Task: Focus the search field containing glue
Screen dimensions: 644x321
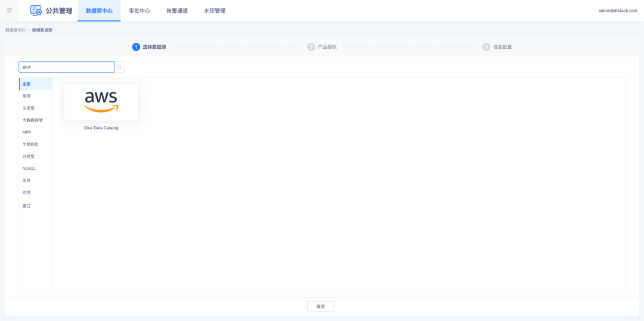Action: [x=67, y=67]
